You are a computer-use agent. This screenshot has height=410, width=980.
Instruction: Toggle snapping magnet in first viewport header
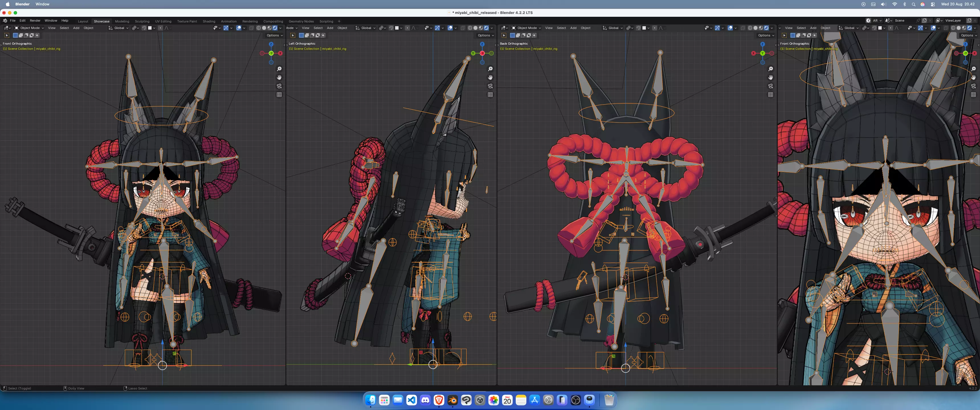(x=144, y=28)
